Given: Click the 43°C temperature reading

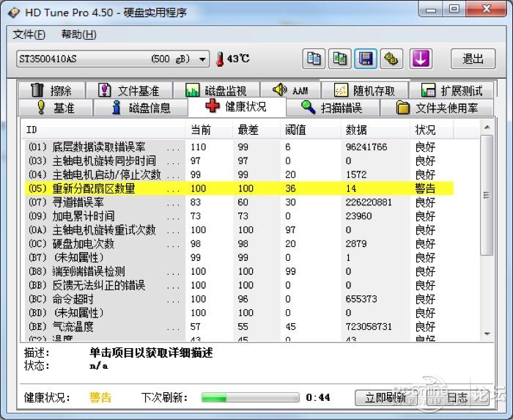Looking at the screenshot, I should (238, 59).
